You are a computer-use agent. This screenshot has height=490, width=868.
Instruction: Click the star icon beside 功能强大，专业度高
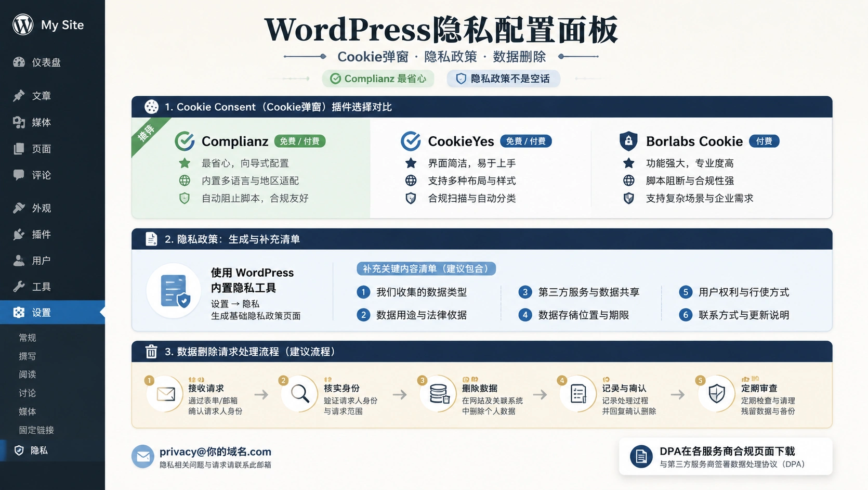pos(628,163)
